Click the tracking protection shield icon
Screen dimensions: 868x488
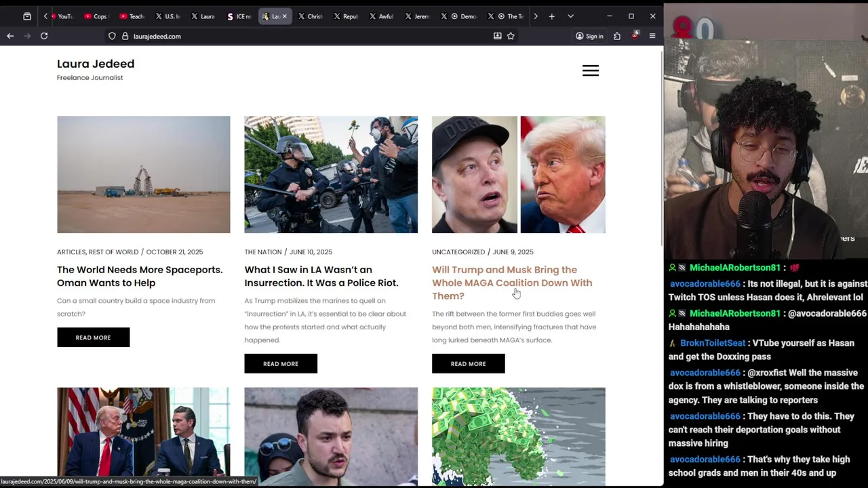[x=113, y=36]
